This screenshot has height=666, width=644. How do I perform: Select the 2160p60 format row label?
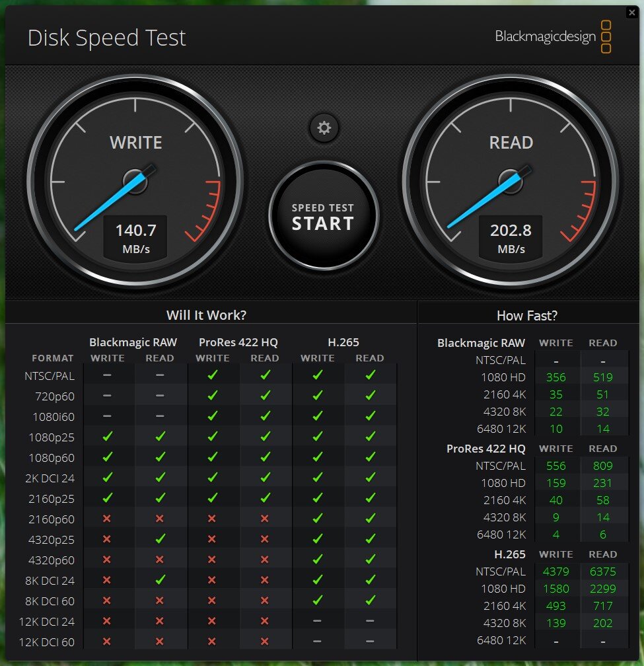tap(52, 519)
